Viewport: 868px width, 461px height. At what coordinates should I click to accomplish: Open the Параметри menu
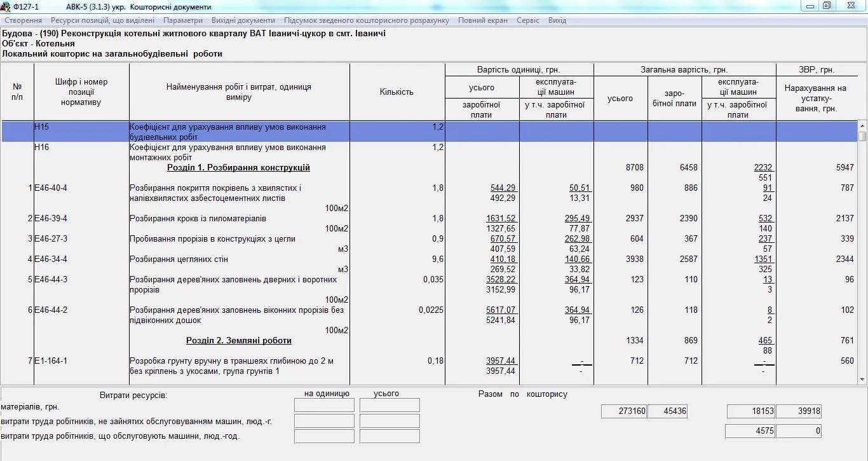[183, 20]
